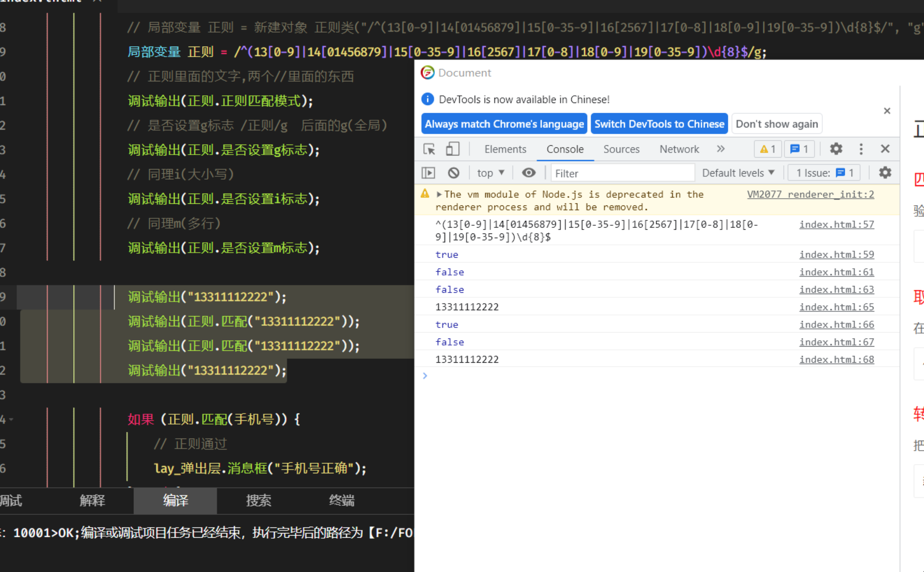Open index.html:61 source link
Image resolution: width=924 pixels, height=572 pixels.
[x=837, y=272]
